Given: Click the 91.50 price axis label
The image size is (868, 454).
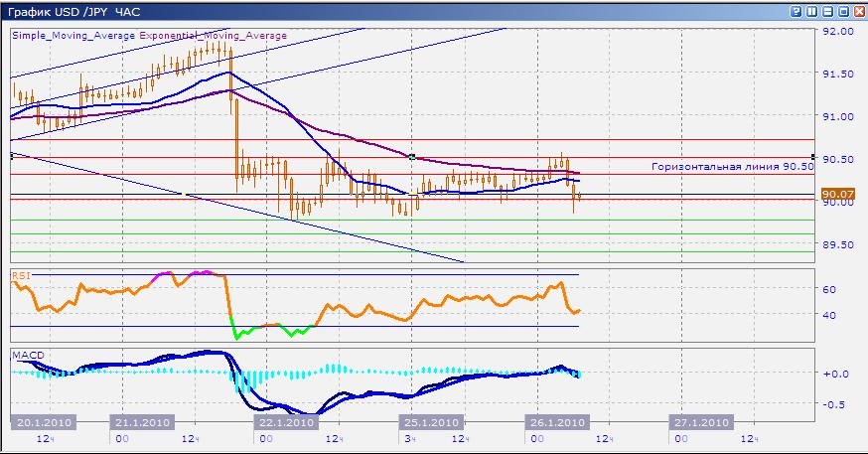Looking at the screenshot, I should [x=838, y=75].
